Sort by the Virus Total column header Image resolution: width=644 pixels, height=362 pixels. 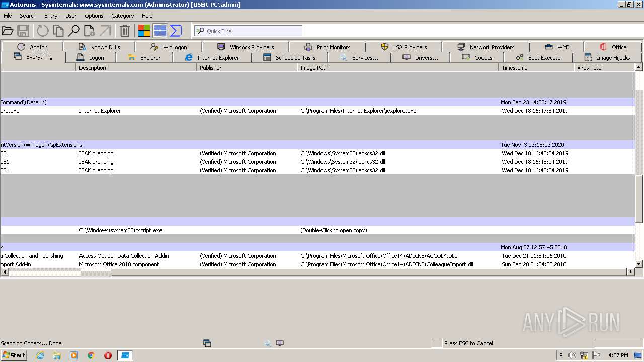pyautogui.click(x=604, y=67)
